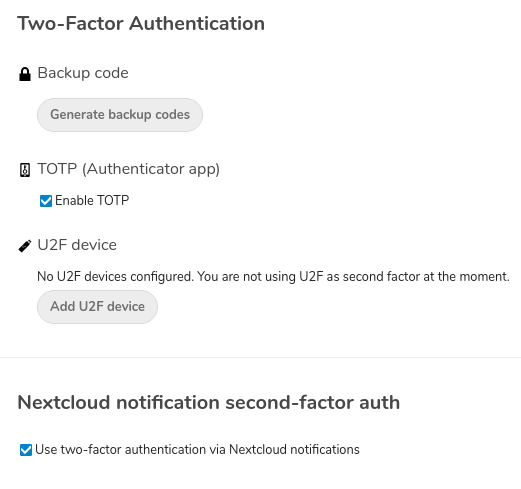
Task: Click the 'Backup code' section title
Action: point(83,73)
